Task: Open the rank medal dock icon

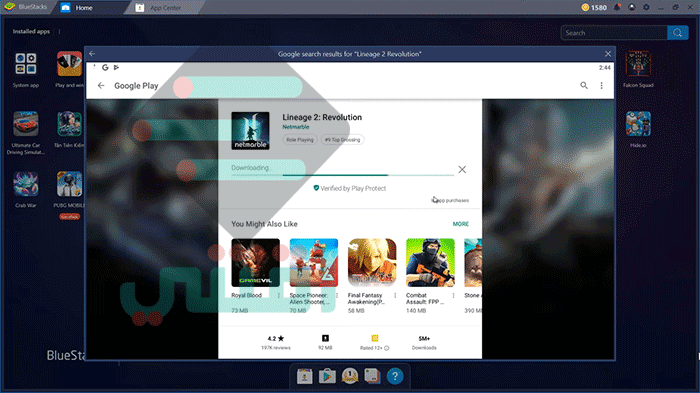Action: 350,376
